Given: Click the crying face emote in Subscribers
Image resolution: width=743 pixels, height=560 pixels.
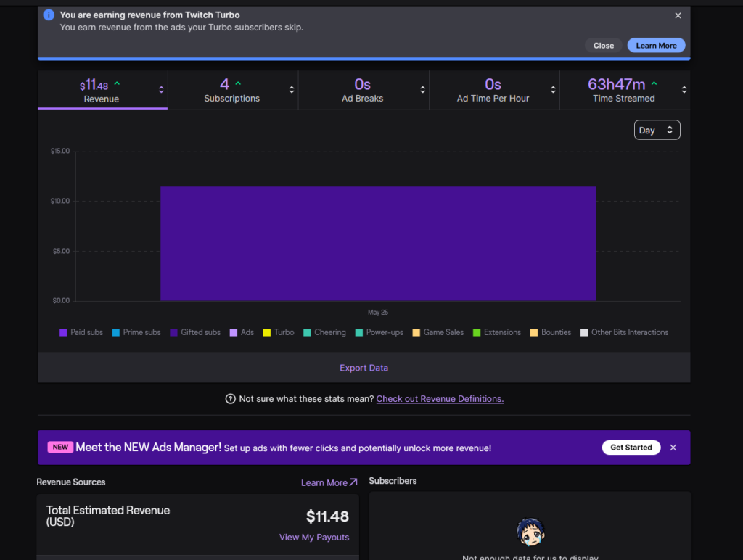Looking at the screenshot, I should [530, 532].
